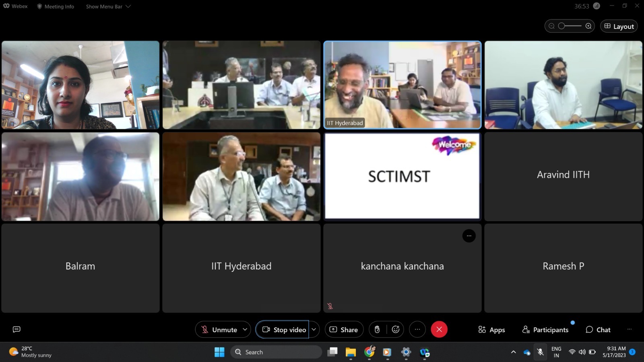Open the Chat panel
644x362 pixels.
598,330
